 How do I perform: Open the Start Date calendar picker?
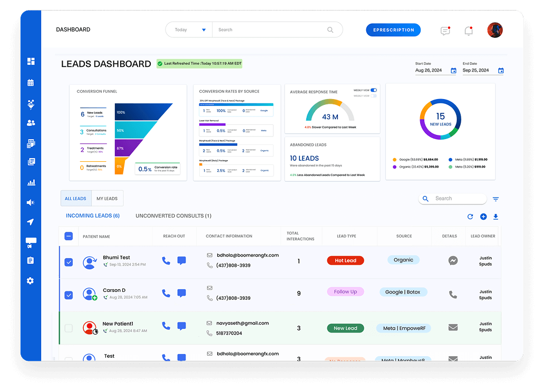[453, 71]
